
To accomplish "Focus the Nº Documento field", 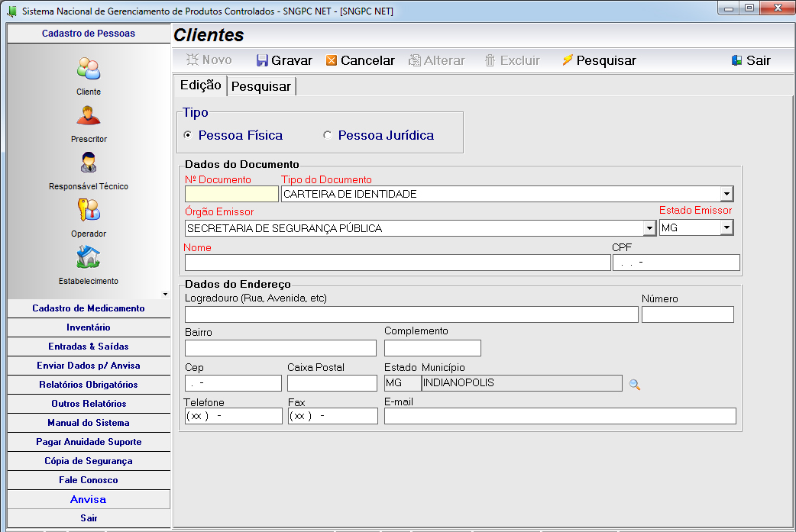I will click(231, 194).
